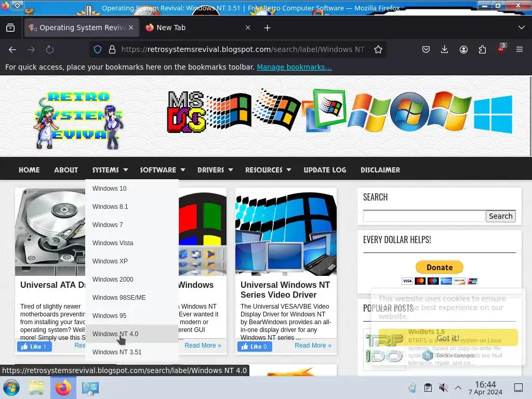Open the HOME navigation item

pos(29,170)
